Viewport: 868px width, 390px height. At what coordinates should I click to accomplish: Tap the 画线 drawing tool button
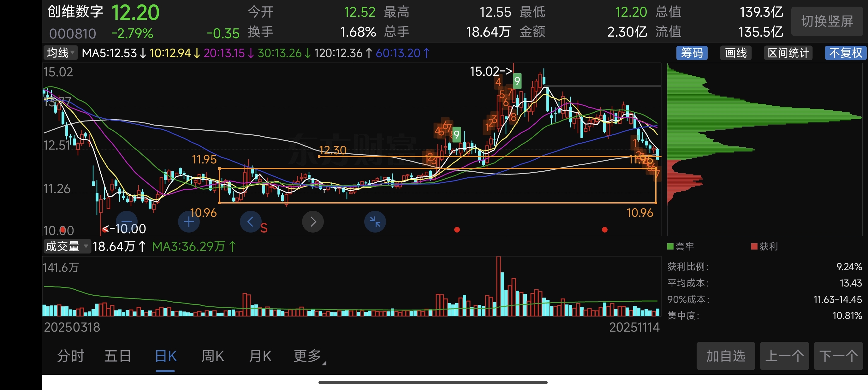pyautogui.click(x=735, y=53)
